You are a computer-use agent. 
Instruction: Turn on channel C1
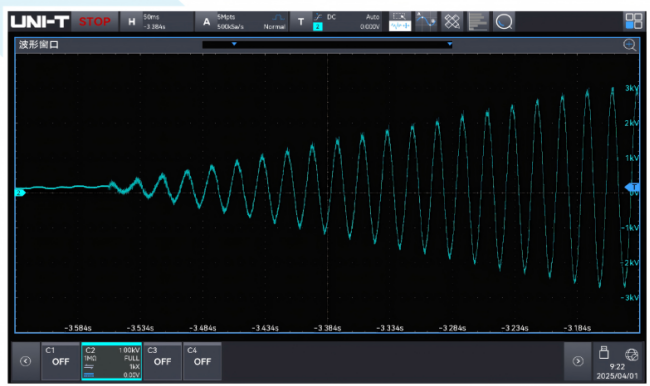coord(61,361)
